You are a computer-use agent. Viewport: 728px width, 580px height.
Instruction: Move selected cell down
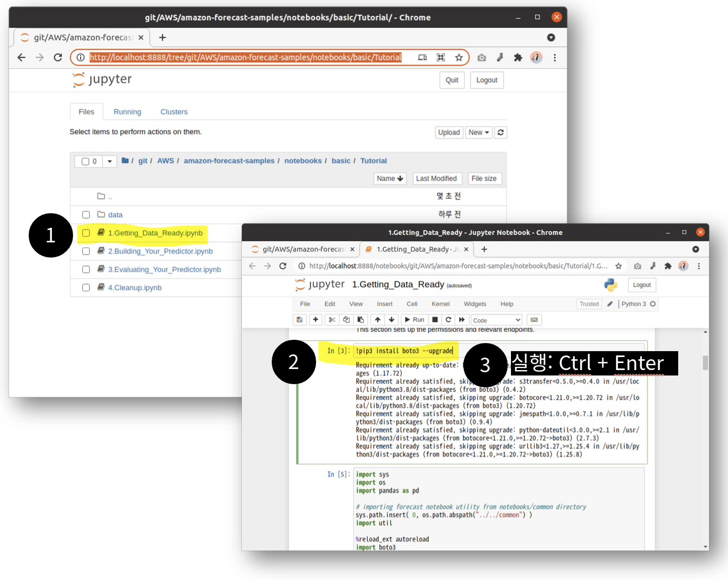(x=391, y=320)
